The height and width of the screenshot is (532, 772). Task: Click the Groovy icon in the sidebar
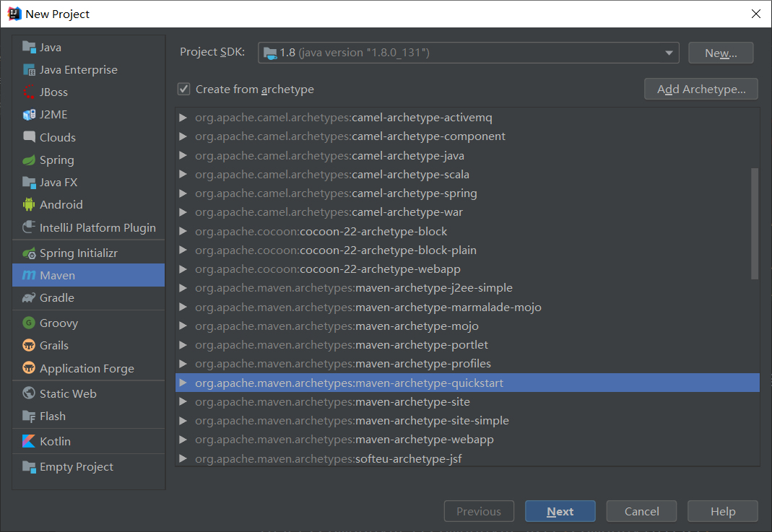pos(28,323)
